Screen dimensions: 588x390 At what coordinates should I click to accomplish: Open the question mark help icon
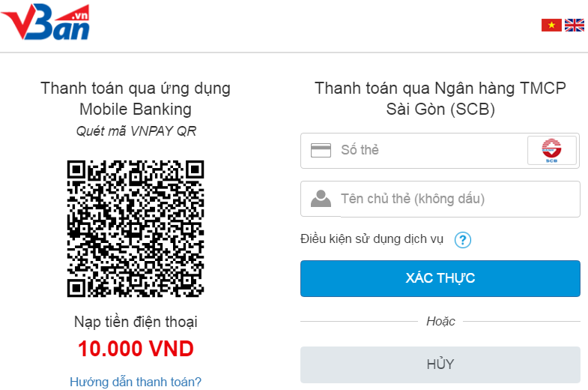point(464,240)
